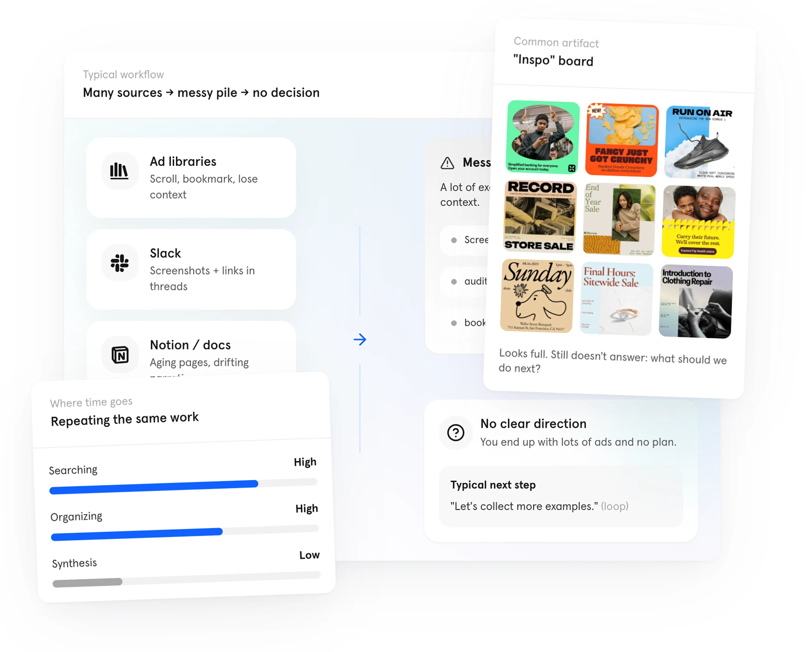Click the warning triangle icon

[447, 163]
